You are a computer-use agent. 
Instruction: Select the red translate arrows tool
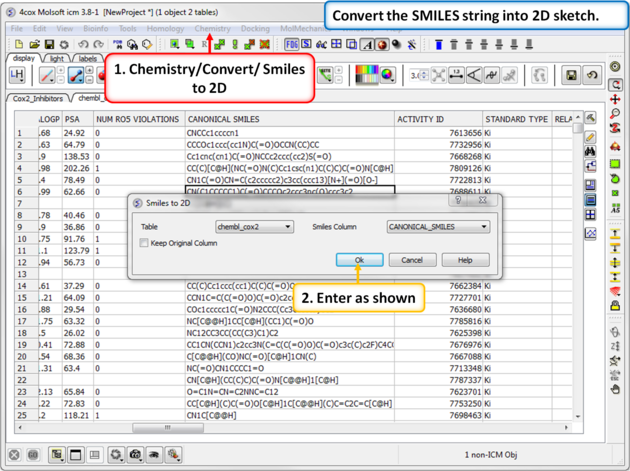(616, 100)
